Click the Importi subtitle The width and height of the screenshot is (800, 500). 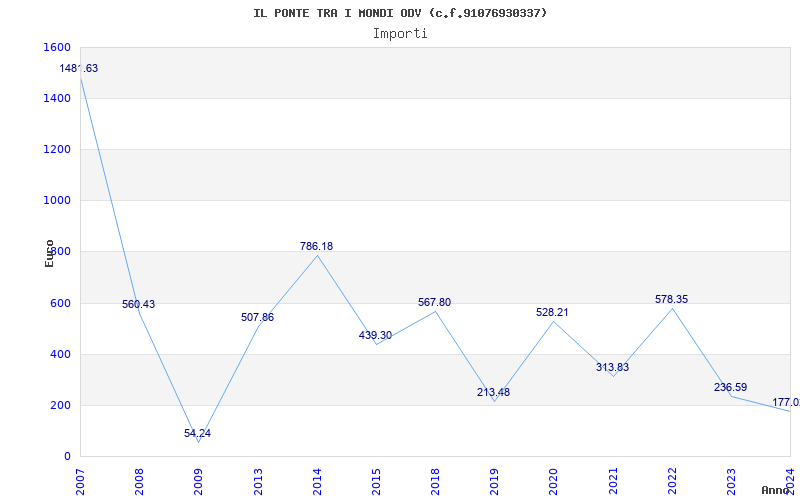400,34
